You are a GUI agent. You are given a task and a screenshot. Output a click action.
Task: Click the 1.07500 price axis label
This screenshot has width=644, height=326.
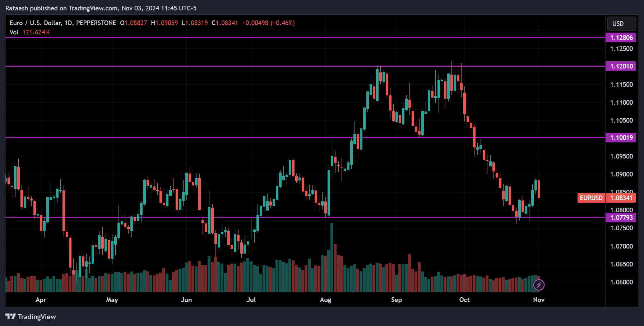pyautogui.click(x=621, y=228)
